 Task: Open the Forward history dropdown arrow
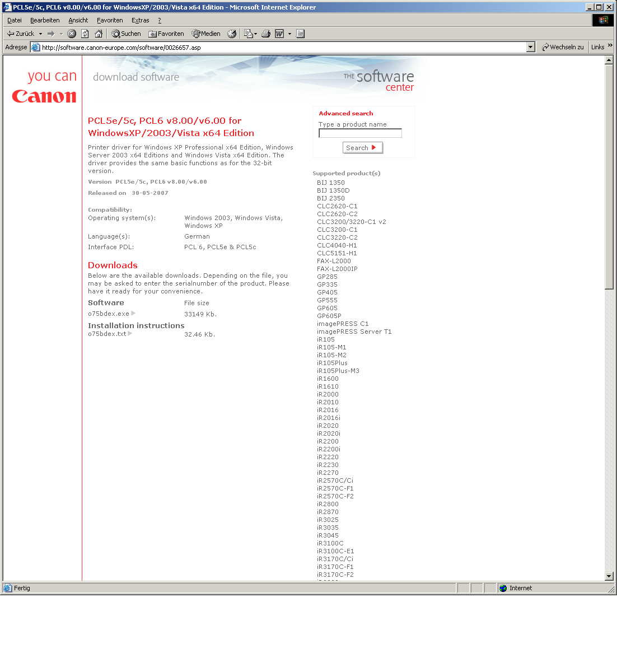(x=61, y=34)
